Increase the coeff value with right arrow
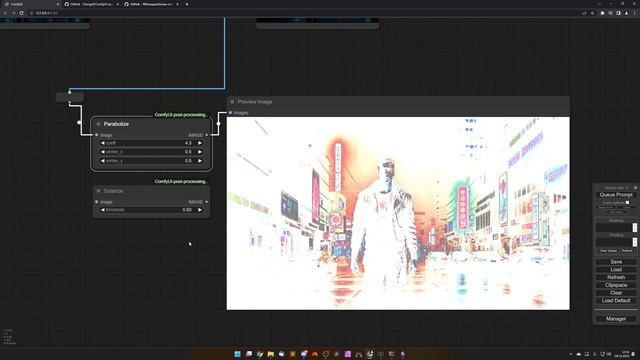640x360 pixels. (200, 143)
